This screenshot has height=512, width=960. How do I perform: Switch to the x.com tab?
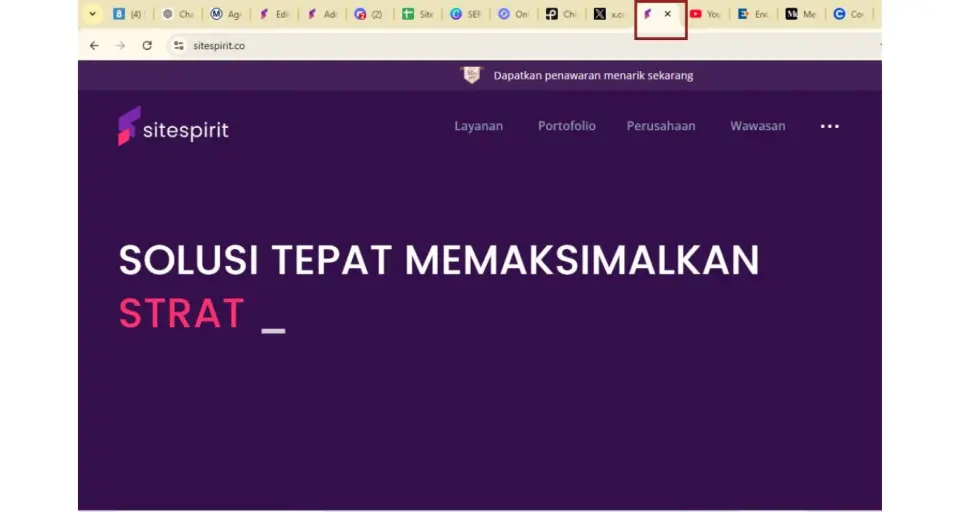[610, 14]
